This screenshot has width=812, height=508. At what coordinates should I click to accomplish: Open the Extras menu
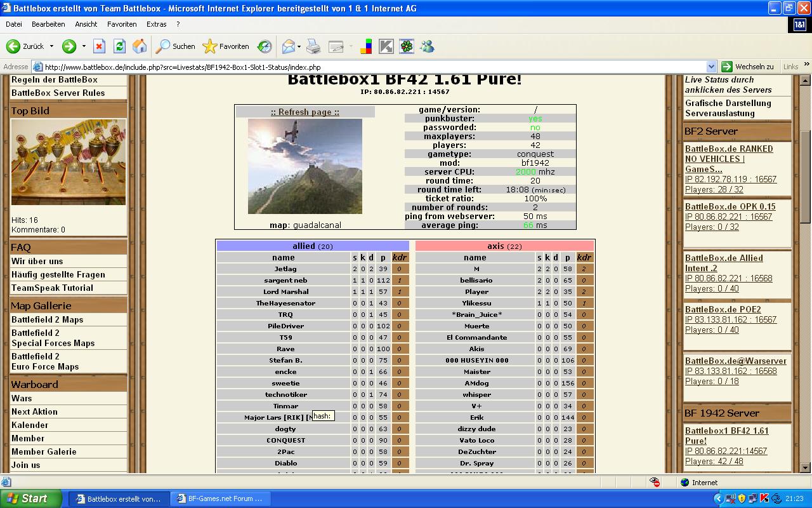pos(156,24)
